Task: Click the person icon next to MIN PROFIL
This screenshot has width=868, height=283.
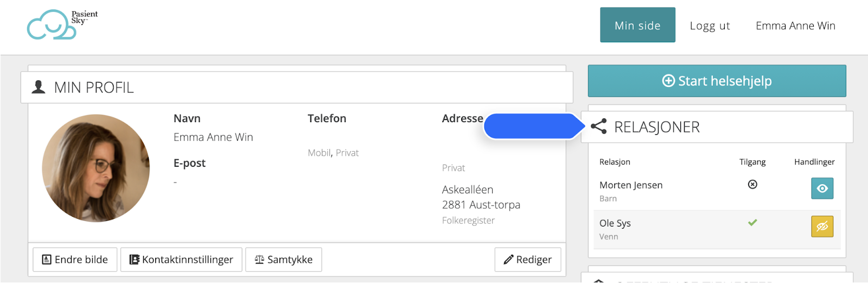Action: pos(39,87)
